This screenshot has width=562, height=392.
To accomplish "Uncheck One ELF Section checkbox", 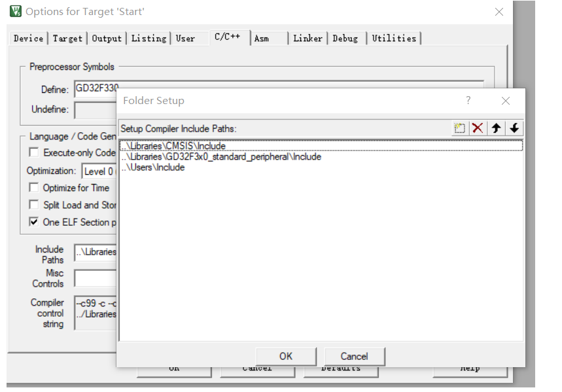I will click(x=33, y=222).
